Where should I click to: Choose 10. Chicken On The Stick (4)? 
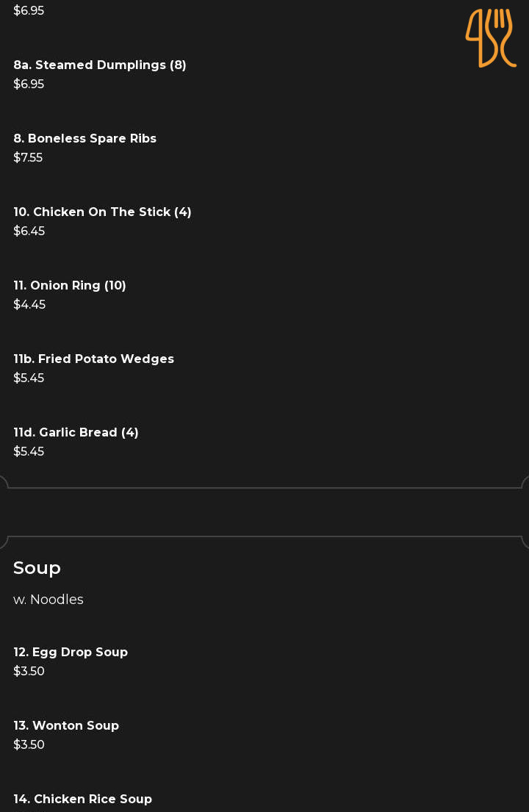[102, 212]
